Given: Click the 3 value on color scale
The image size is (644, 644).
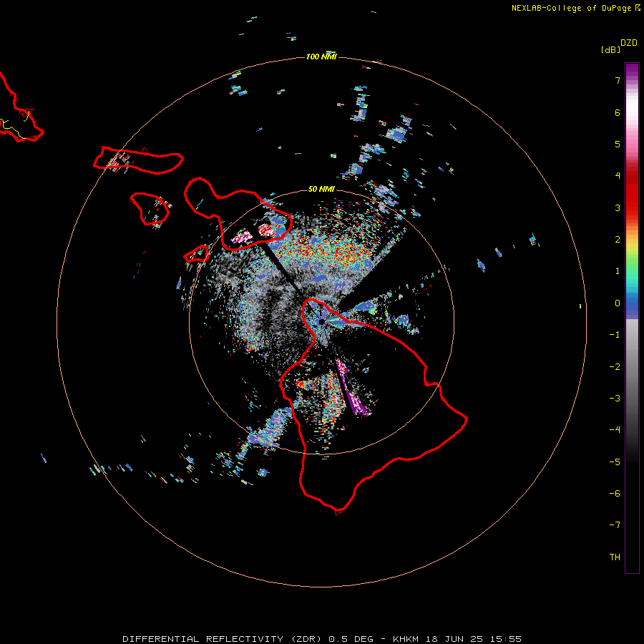Looking at the screenshot, I should coord(618,208).
